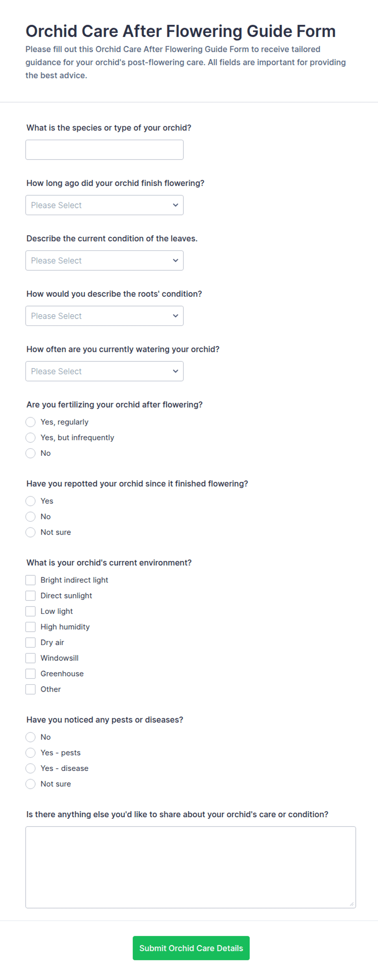Select 'Yes - pests' radio option

coord(30,753)
